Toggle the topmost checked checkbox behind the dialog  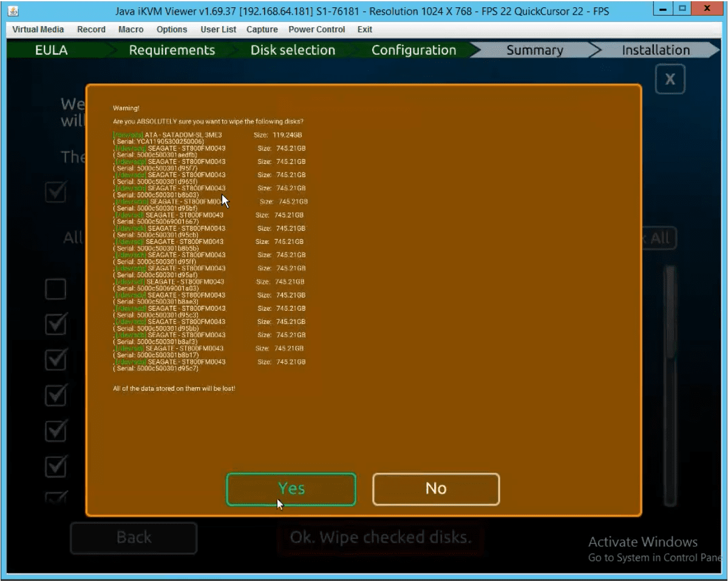point(56,194)
